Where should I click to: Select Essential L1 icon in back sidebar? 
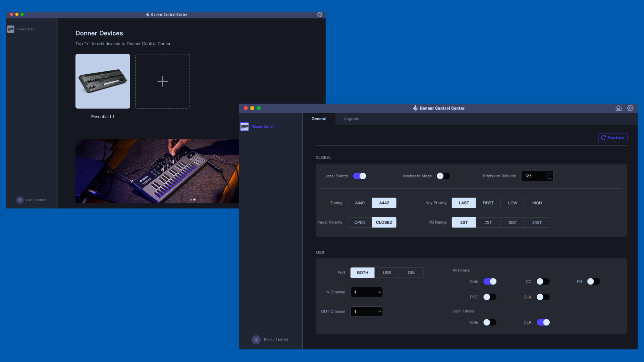tap(11, 29)
